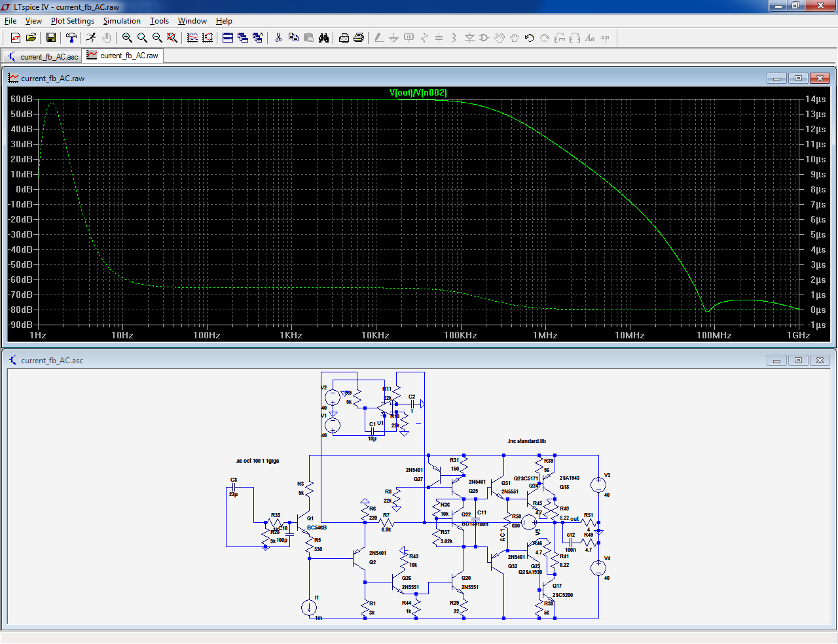Image resolution: width=838 pixels, height=644 pixels.
Task: Click the Place Text Aa icon
Action: 590,38
